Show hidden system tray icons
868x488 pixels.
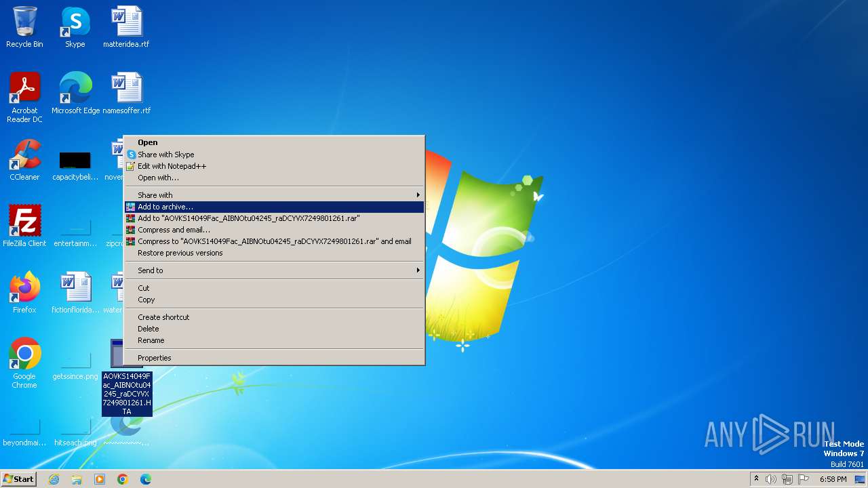click(756, 479)
